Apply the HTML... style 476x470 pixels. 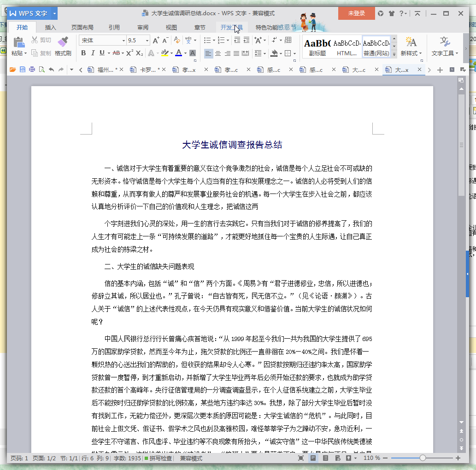tap(347, 47)
